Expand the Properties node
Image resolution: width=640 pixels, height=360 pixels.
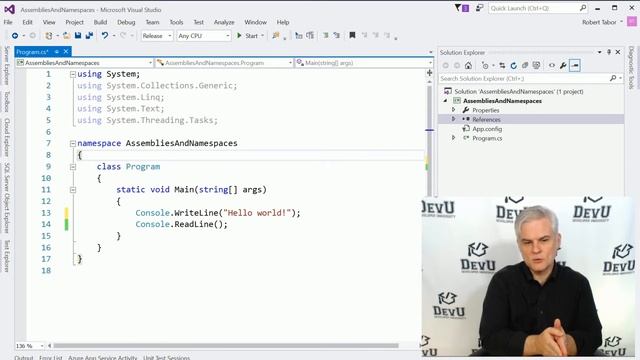click(453, 110)
